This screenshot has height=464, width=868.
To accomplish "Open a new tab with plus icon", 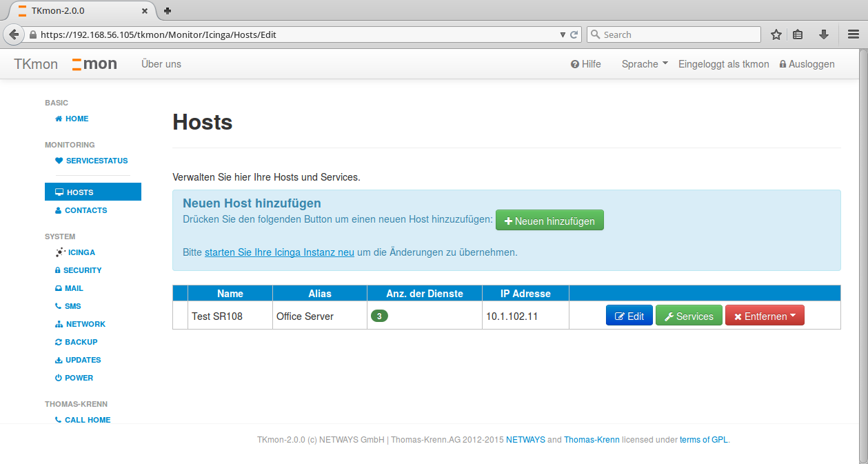I will tap(167, 11).
